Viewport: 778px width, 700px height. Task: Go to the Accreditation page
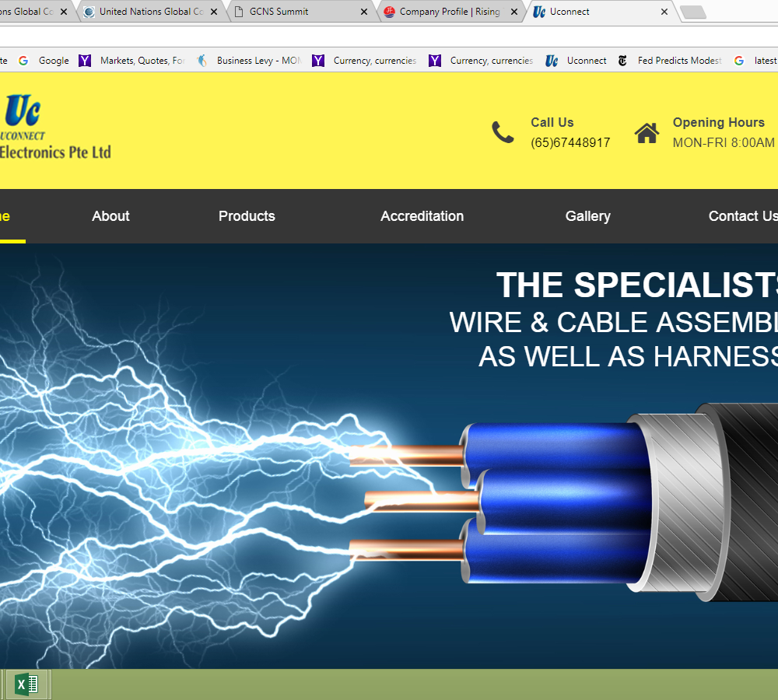click(x=422, y=216)
